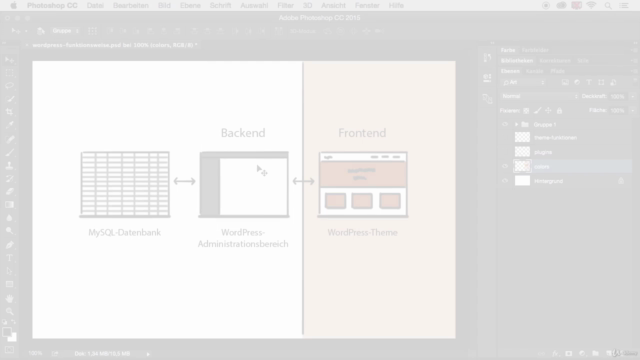Filter layers by pixel layers icon
Image resolution: width=640 pixels, height=360 pixels.
click(x=565, y=82)
